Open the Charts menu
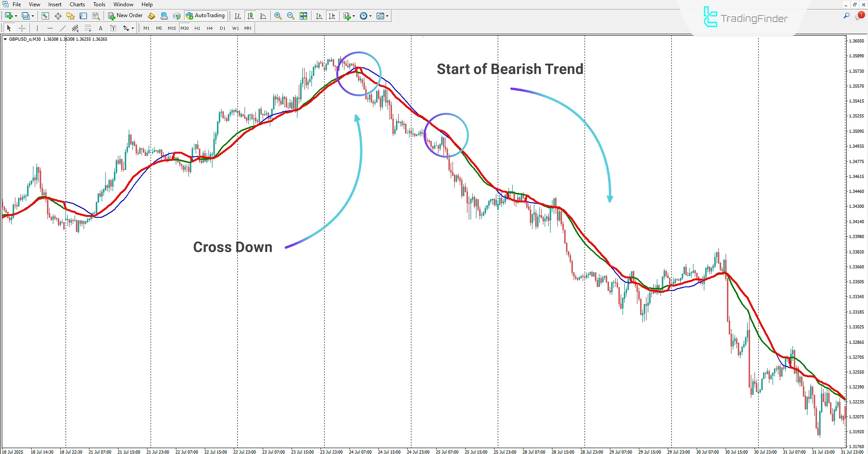 pyautogui.click(x=77, y=4)
